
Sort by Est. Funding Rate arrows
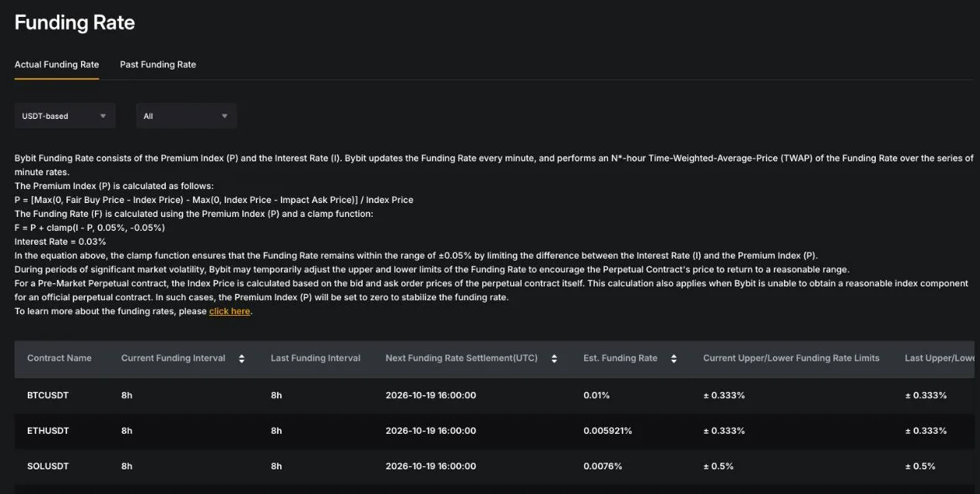(x=674, y=358)
